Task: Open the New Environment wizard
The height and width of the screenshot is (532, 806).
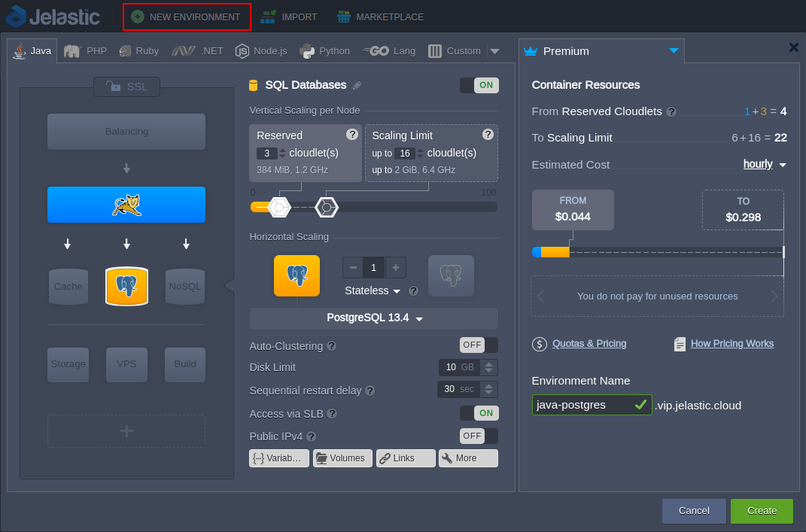Action: click(187, 17)
